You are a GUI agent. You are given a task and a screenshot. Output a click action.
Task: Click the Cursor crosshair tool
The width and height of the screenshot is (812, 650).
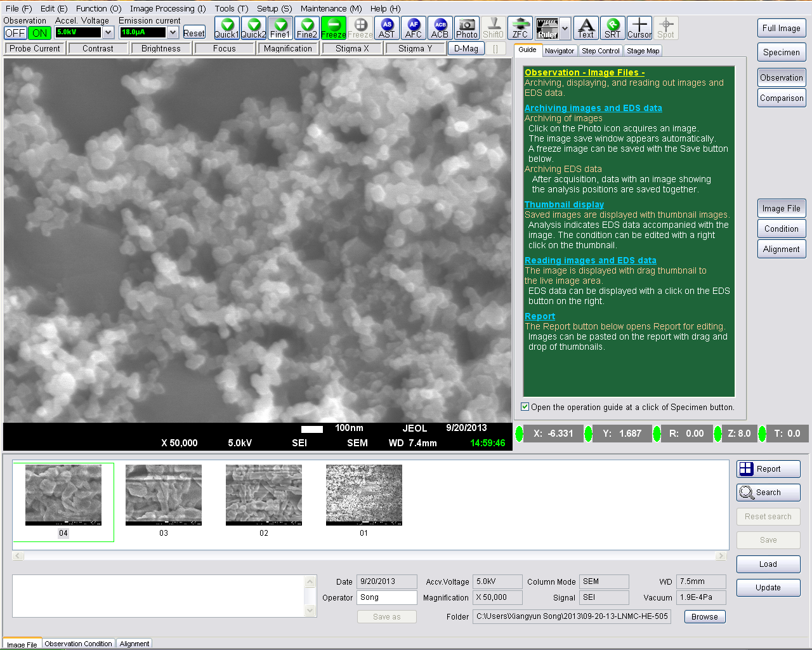[x=639, y=28]
